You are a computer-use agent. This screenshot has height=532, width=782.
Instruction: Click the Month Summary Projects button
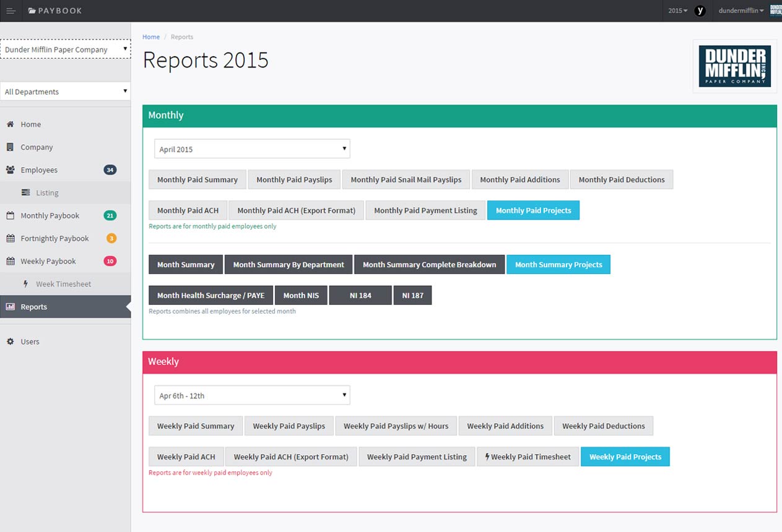(x=558, y=264)
